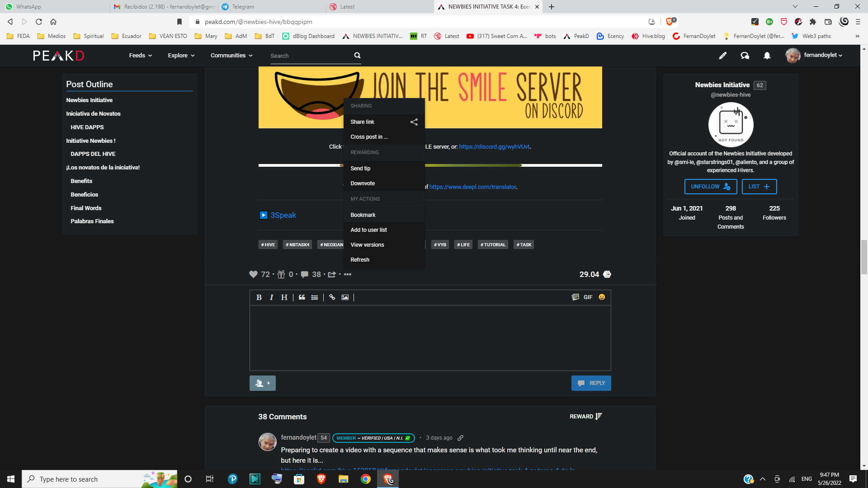
Task: Open tab search chevron in title bar
Action: click(795, 6)
